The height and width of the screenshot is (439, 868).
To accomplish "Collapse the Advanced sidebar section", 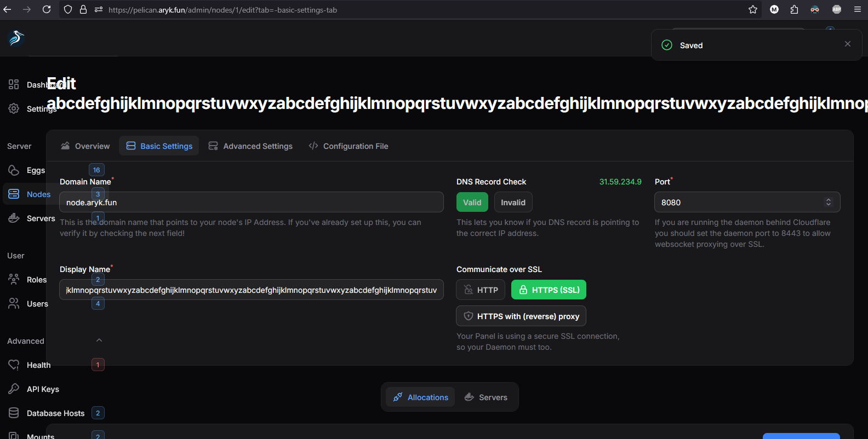I will click(99, 340).
